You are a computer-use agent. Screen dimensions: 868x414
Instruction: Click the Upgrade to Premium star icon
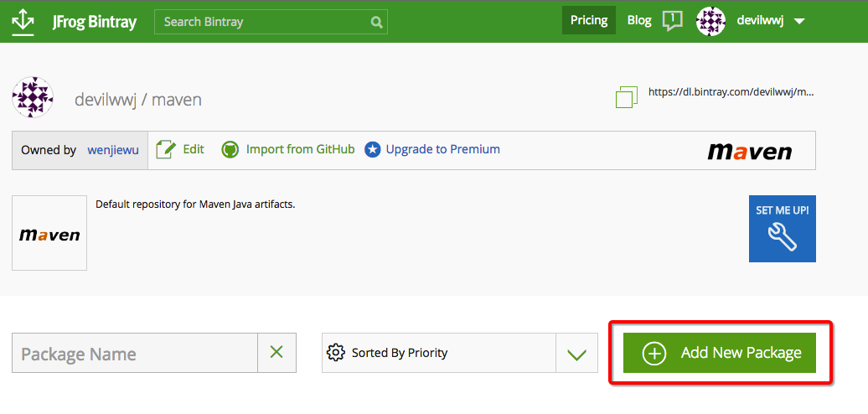tap(373, 150)
